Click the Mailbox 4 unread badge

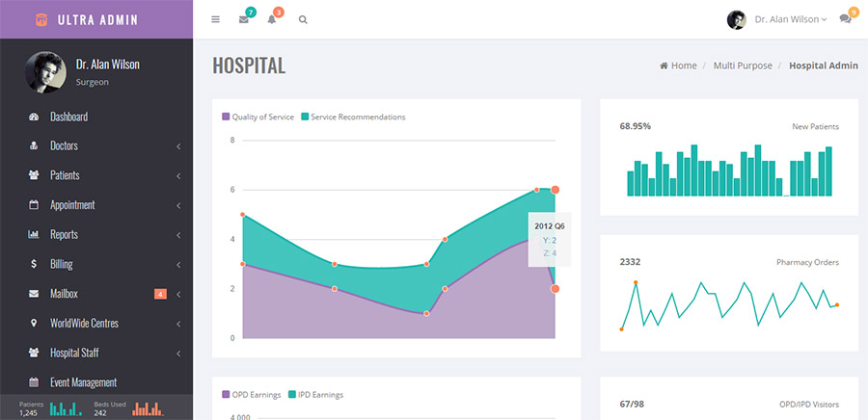coord(160,294)
